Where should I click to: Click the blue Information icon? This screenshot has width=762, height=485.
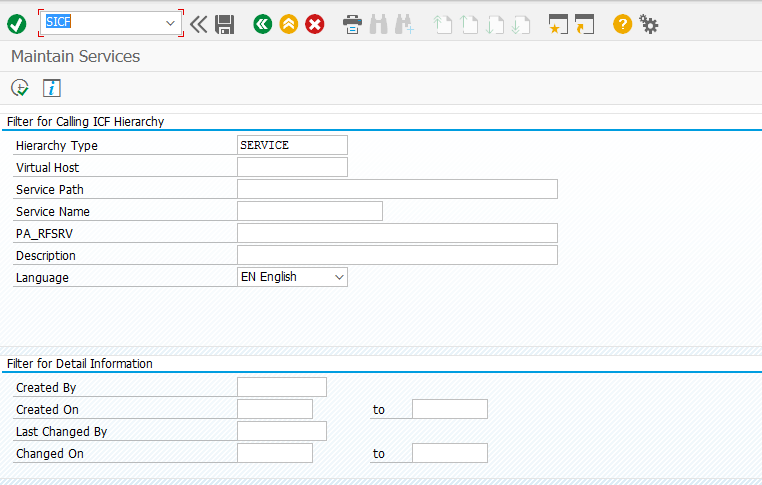point(52,88)
